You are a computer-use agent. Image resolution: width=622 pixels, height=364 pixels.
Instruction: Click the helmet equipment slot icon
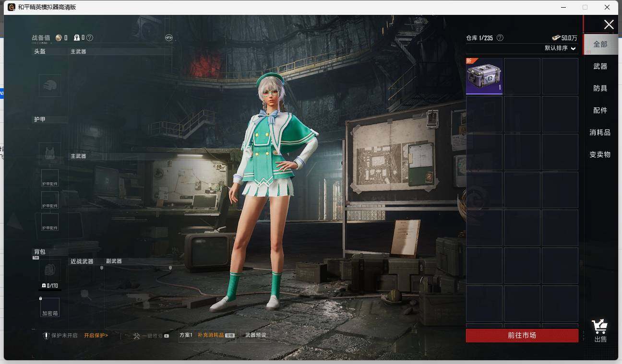pos(50,85)
